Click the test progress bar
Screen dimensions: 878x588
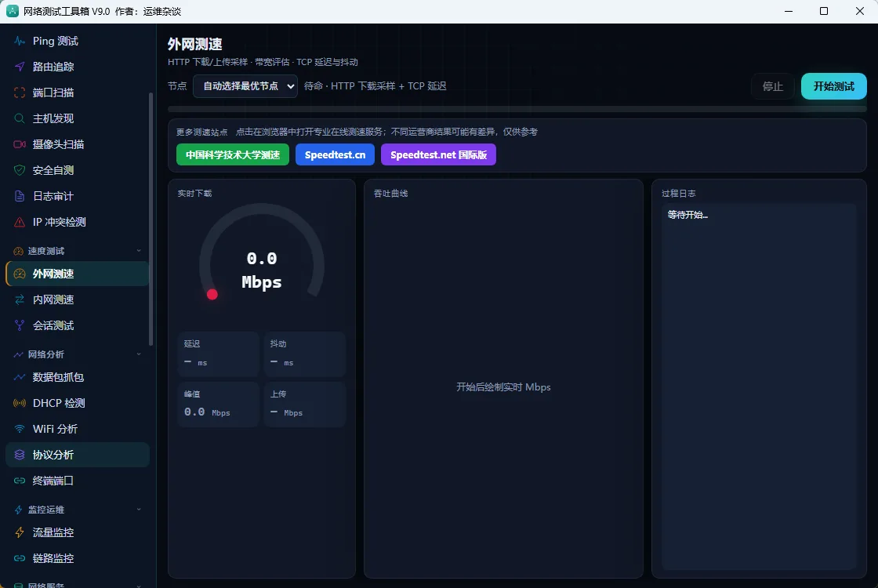(x=517, y=109)
